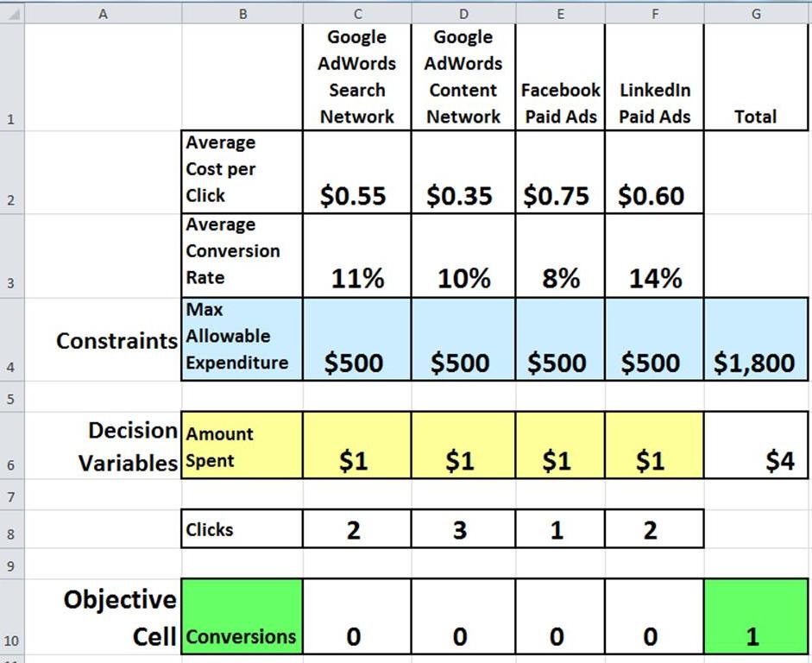Screen dimensions: 812x663
Task: Select the Constraints label cell
Action: [103, 340]
